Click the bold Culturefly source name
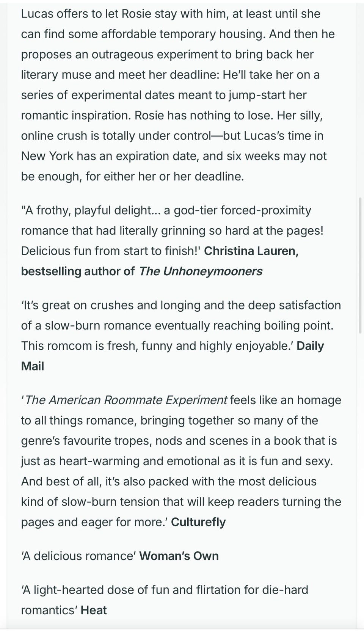Viewport: 364px width, 631px height. [x=198, y=522]
